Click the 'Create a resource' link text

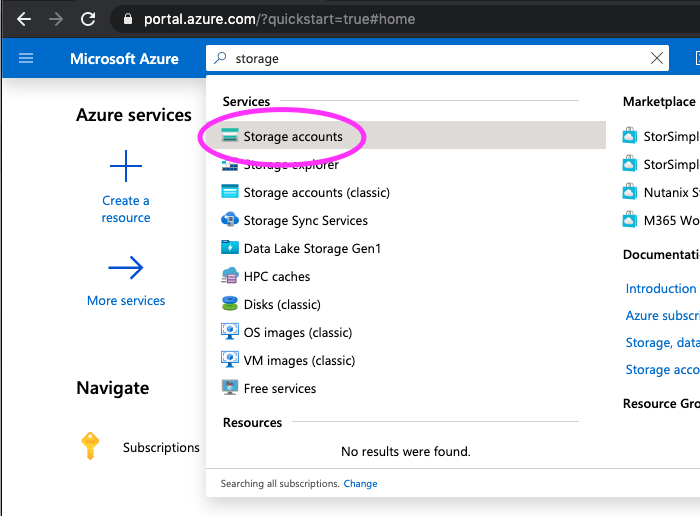coord(126,209)
